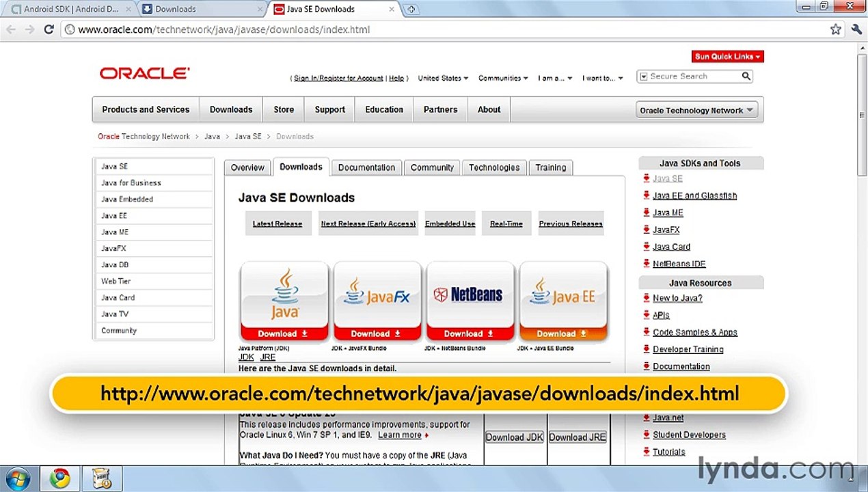Click Support in the navigation bar

tap(330, 109)
